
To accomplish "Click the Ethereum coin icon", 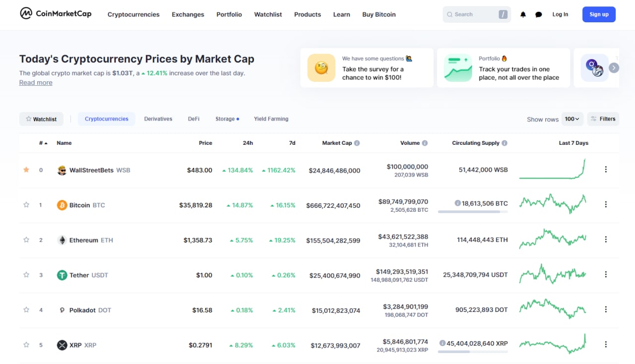I will [62, 240].
